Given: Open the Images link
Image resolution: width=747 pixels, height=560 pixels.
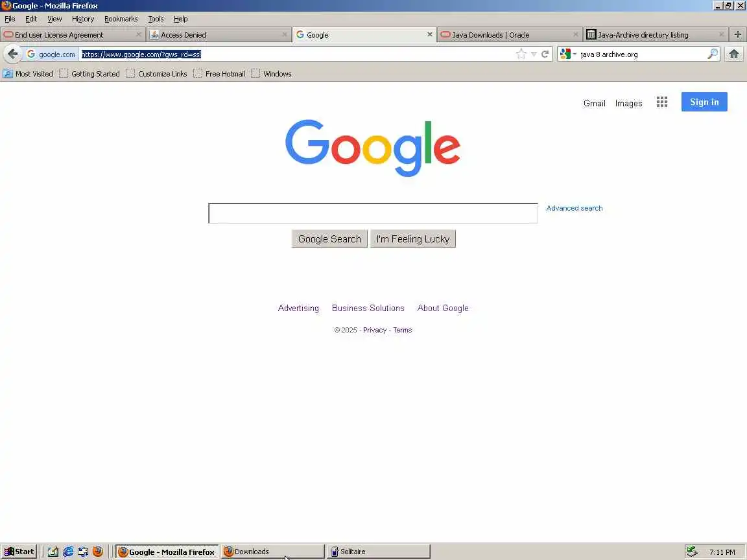Looking at the screenshot, I should 628,103.
